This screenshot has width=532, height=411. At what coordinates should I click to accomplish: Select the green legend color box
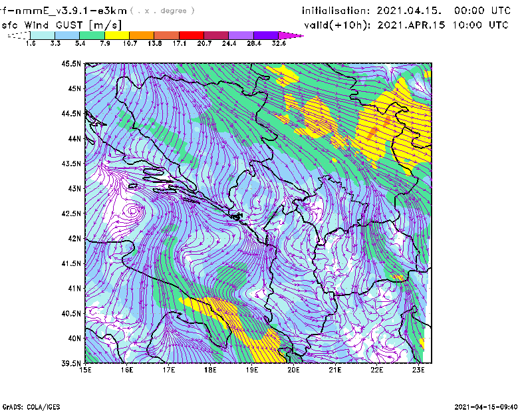click(92, 35)
